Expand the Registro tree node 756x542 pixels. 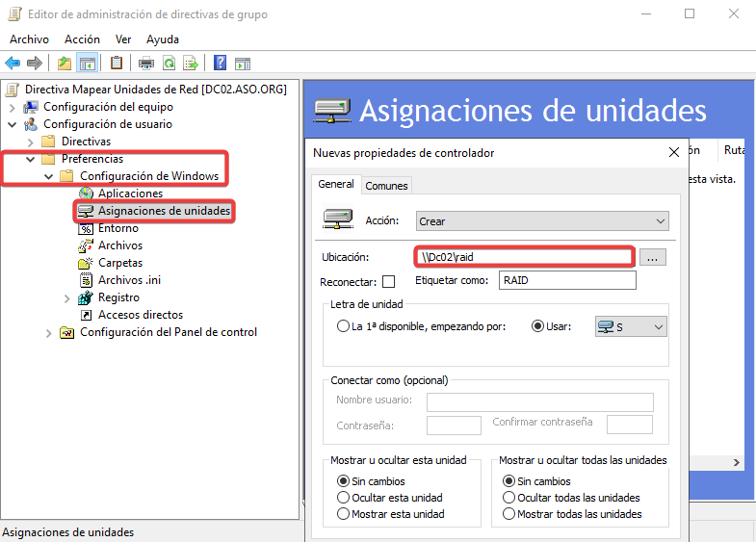[66, 297]
